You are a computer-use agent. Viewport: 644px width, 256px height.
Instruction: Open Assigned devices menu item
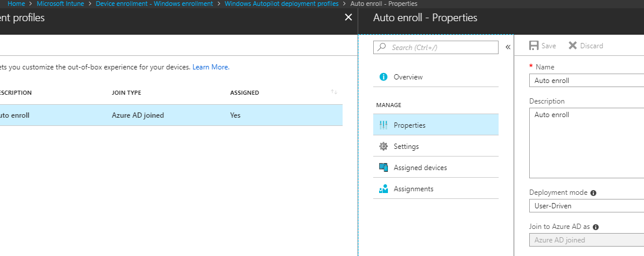pos(436,168)
